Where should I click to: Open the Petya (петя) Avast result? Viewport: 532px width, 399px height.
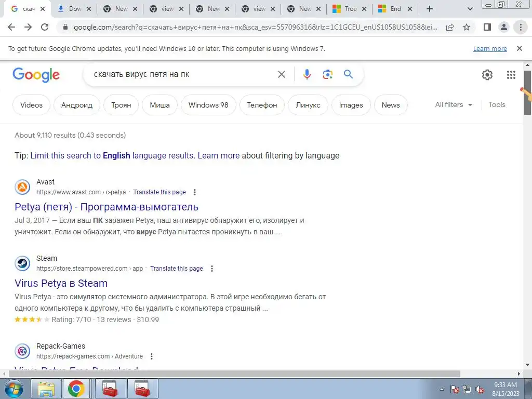click(107, 207)
